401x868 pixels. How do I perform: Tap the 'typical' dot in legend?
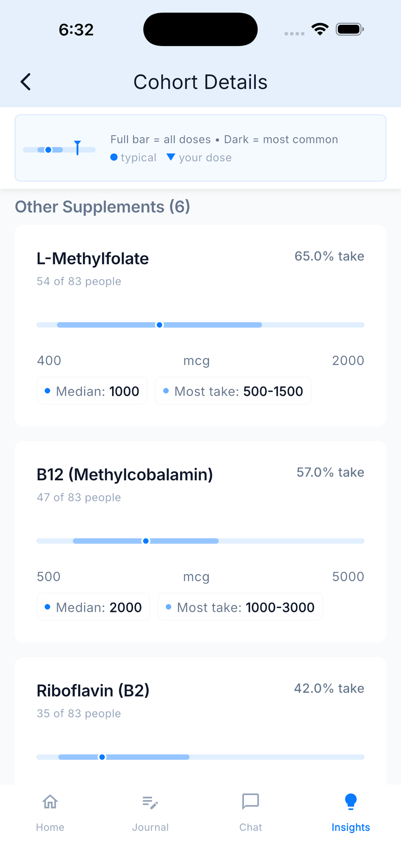point(114,157)
